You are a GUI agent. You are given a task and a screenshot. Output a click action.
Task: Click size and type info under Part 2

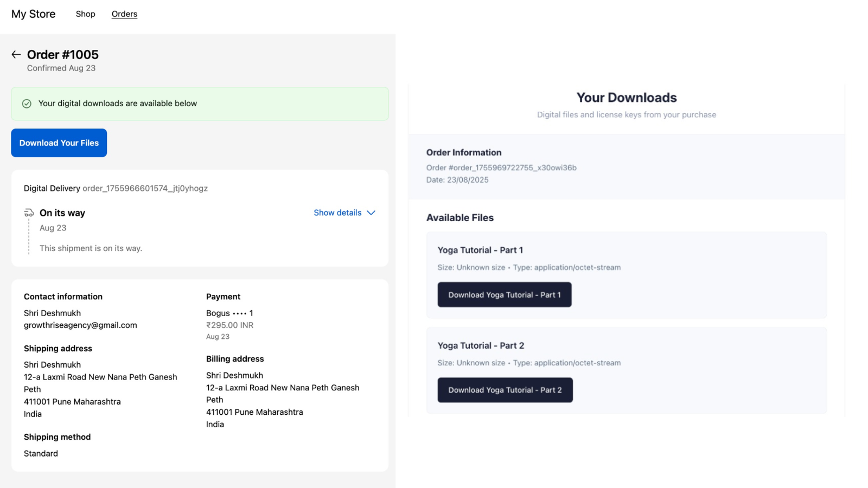[x=529, y=363]
